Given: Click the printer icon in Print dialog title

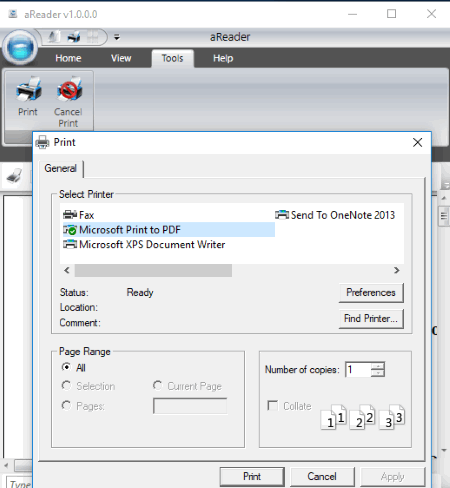Looking at the screenshot, I should click(42, 142).
